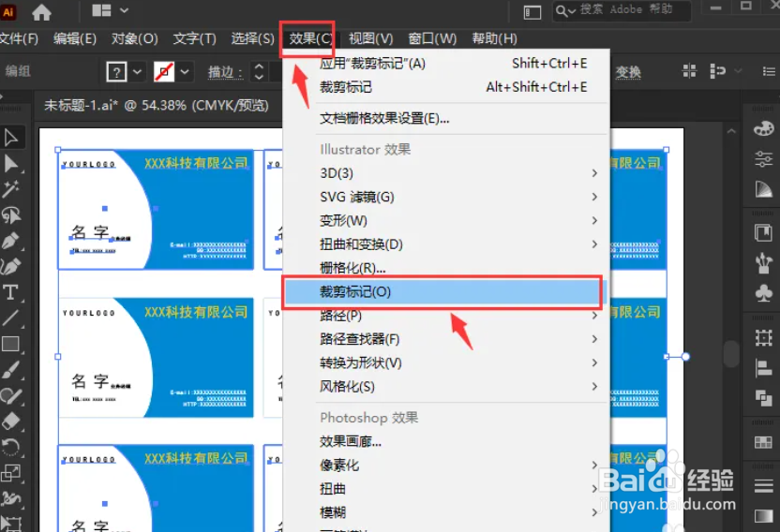This screenshot has height=532, width=780.
Task: Select the Magic Wand tool
Action: coord(11,189)
